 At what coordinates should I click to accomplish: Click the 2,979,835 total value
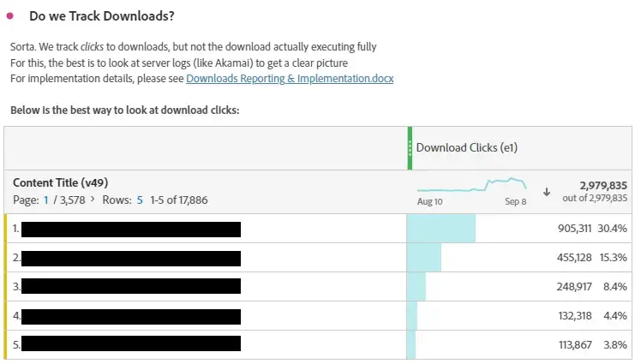tap(603, 186)
